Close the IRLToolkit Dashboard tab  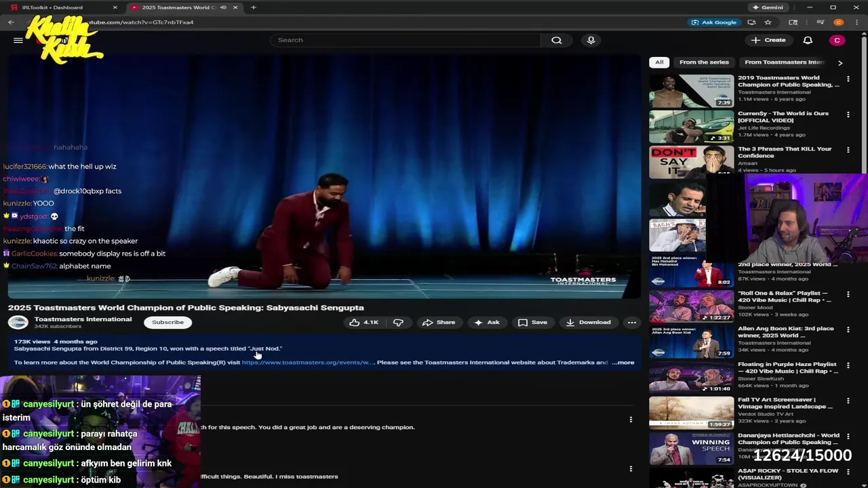(x=115, y=7)
